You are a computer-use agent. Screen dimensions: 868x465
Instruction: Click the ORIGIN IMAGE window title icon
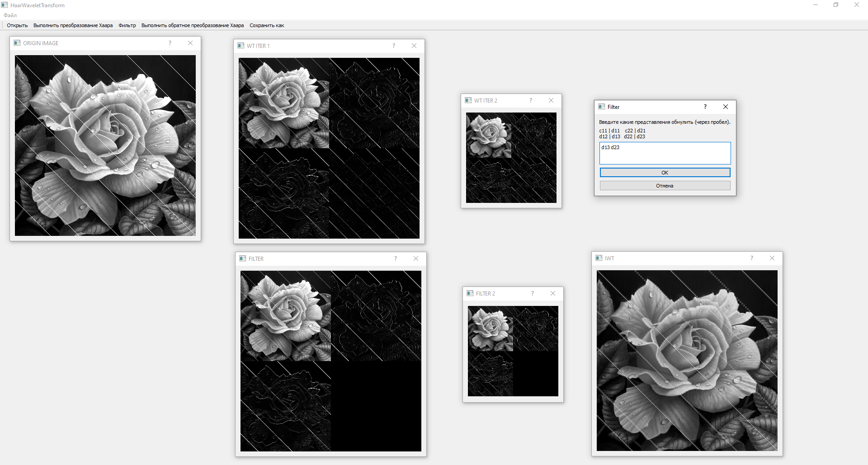[17, 43]
